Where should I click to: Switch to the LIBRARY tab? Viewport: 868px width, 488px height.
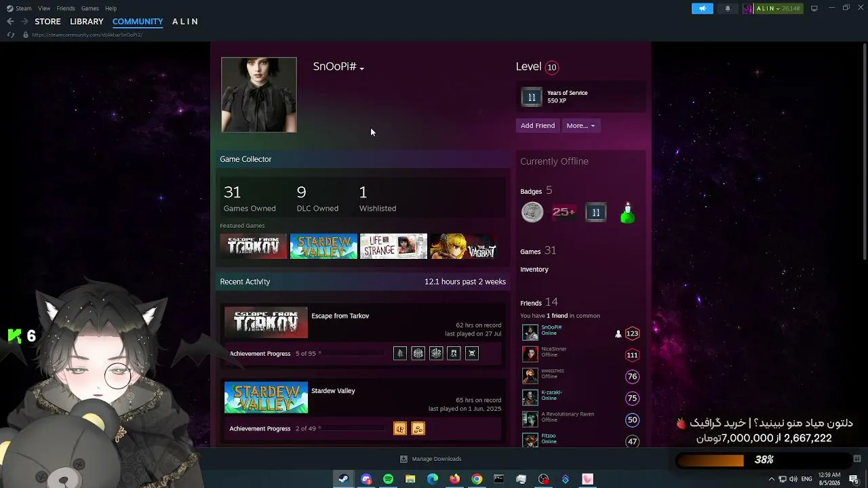pyautogui.click(x=87, y=22)
